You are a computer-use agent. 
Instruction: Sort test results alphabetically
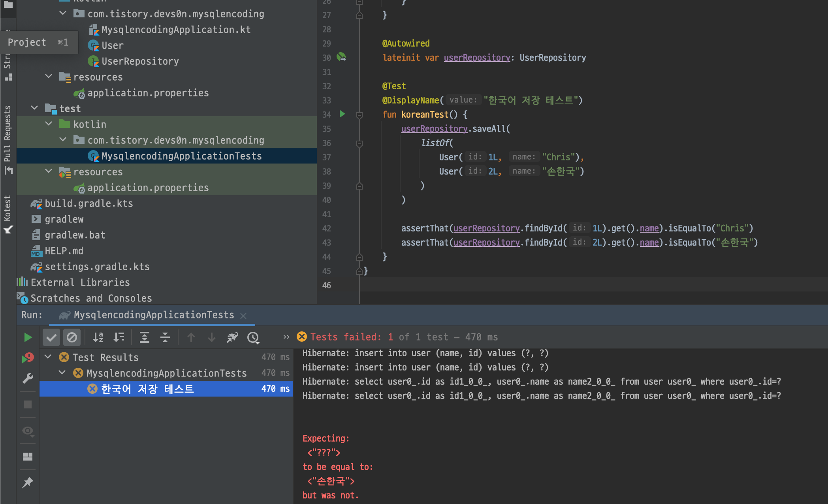tap(98, 337)
